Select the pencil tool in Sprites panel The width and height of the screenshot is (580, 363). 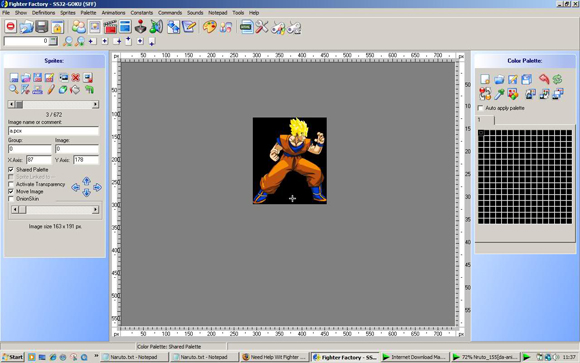(x=51, y=89)
